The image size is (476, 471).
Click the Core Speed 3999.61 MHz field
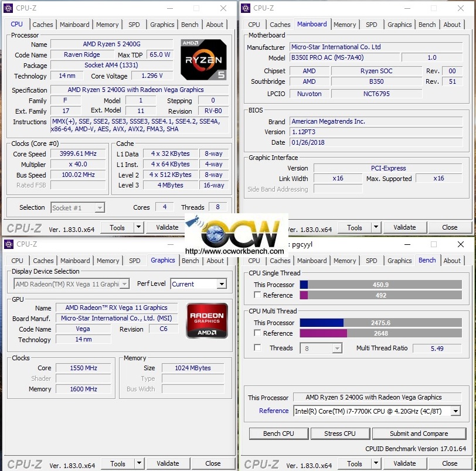tap(78, 153)
